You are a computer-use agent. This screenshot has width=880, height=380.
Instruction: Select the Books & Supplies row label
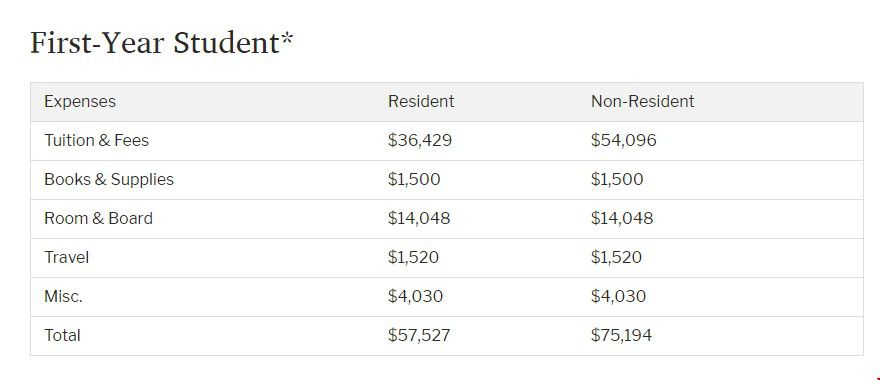[x=109, y=180]
